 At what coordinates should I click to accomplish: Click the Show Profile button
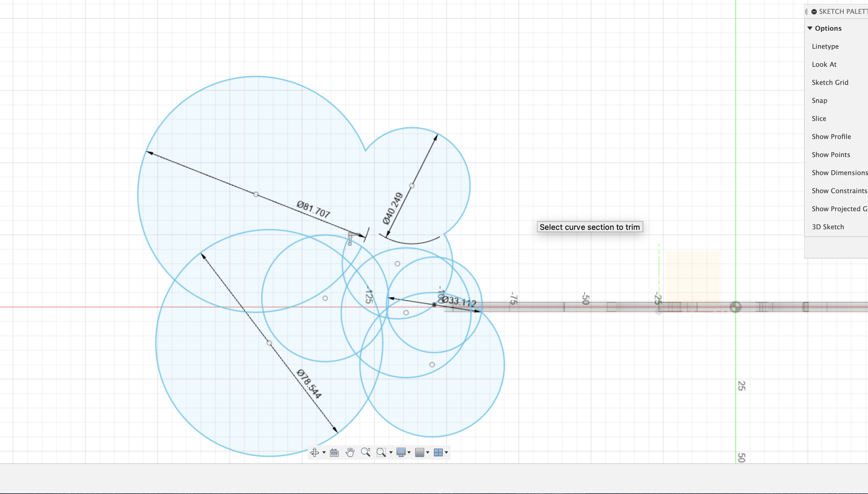tap(832, 136)
